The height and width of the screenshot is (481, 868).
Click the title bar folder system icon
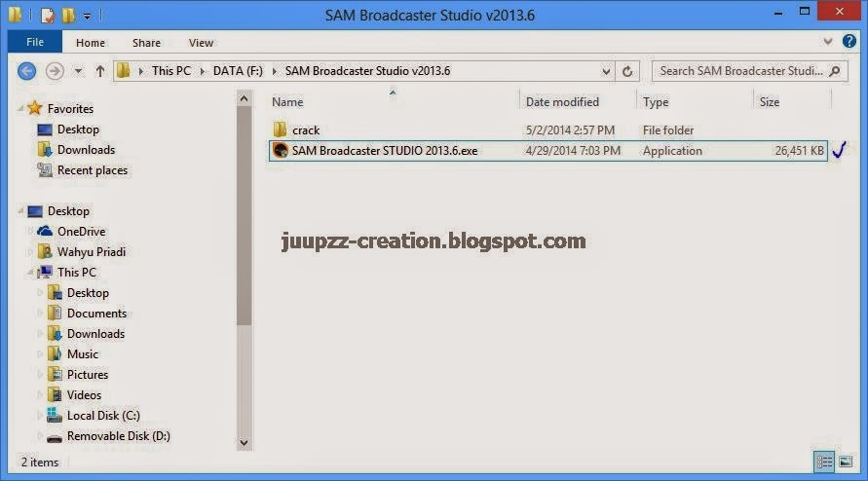pos(15,15)
